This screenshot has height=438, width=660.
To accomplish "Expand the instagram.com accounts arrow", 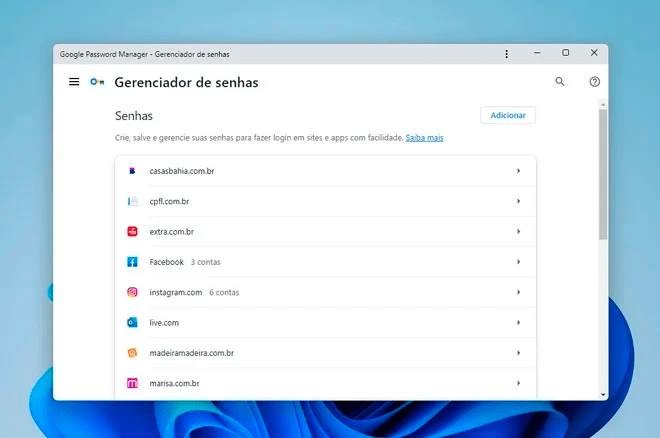I will pyautogui.click(x=518, y=292).
